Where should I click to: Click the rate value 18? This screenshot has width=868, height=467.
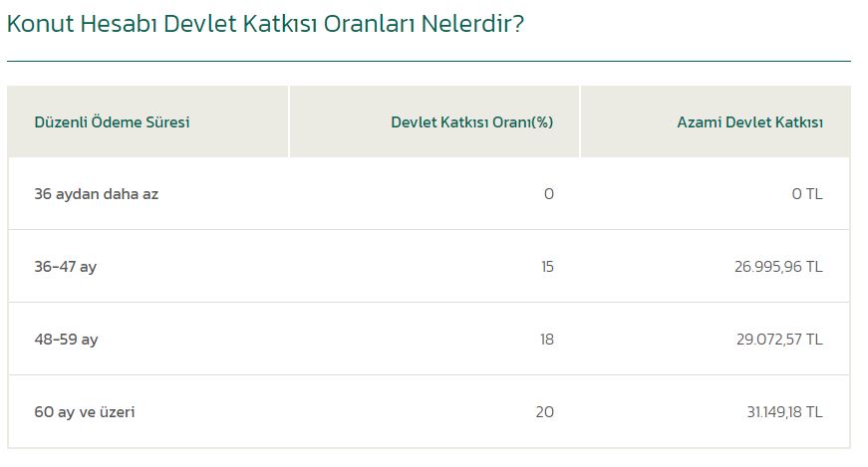point(546,340)
